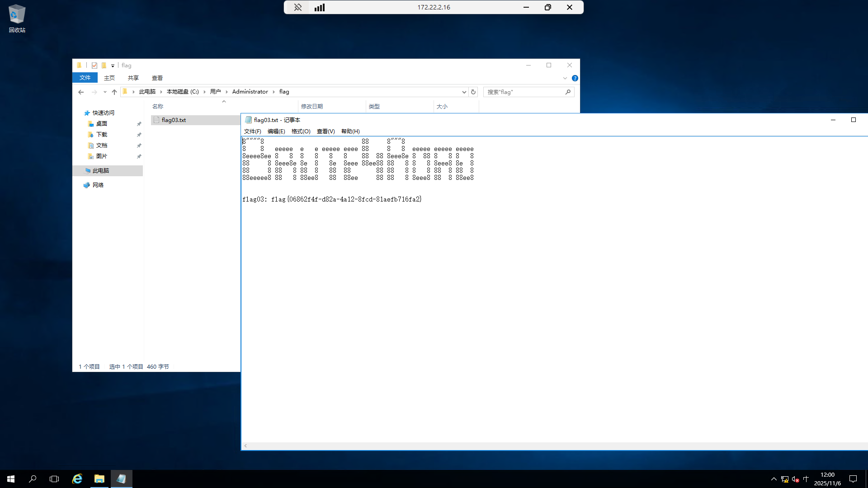Open Internet Explorer from the taskbar
The height and width of the screenshot is (488, 868).
[77, 479]
